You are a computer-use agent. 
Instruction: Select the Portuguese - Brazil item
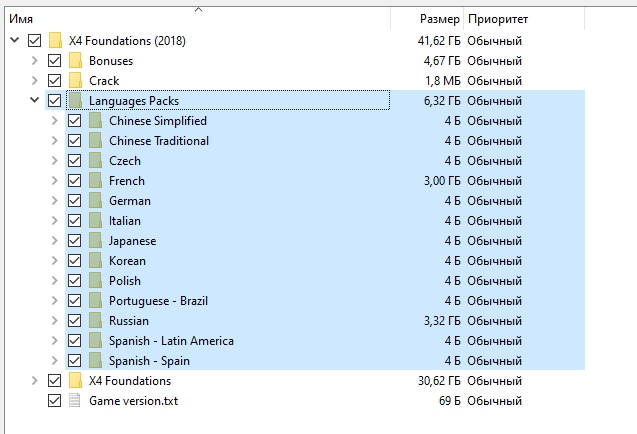[x=158, y=301]
